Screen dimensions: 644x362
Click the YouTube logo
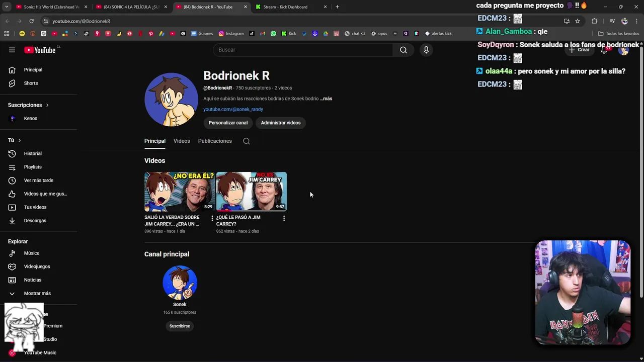[x=40, y=50]
